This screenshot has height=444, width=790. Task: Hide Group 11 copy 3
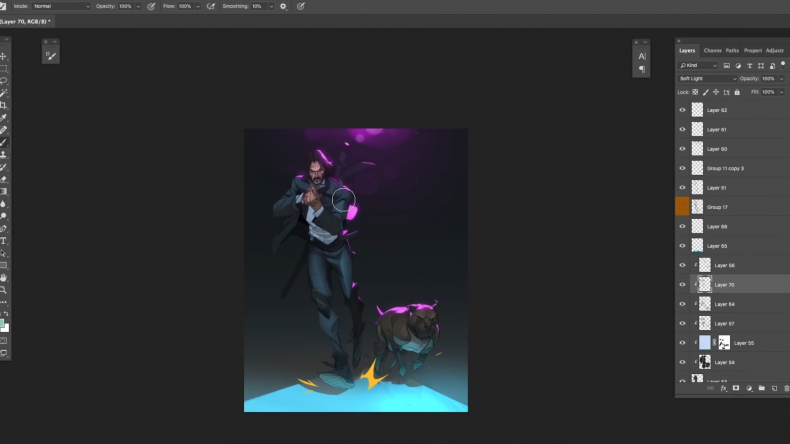(x=682, y=168)
